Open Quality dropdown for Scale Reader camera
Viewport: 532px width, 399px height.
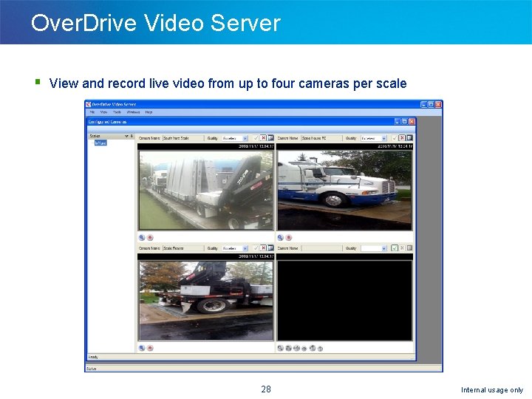[x=245, y=248]
